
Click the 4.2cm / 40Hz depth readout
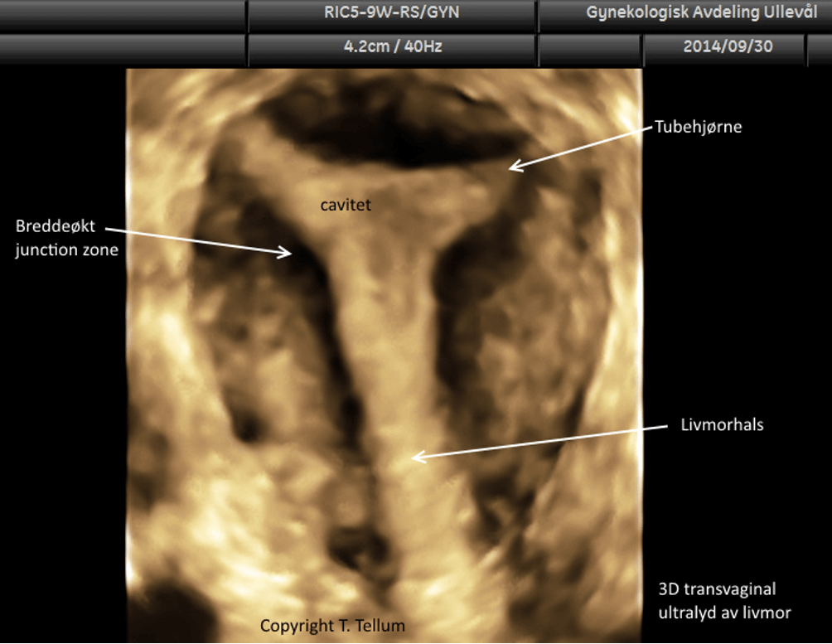click(393, 46)
